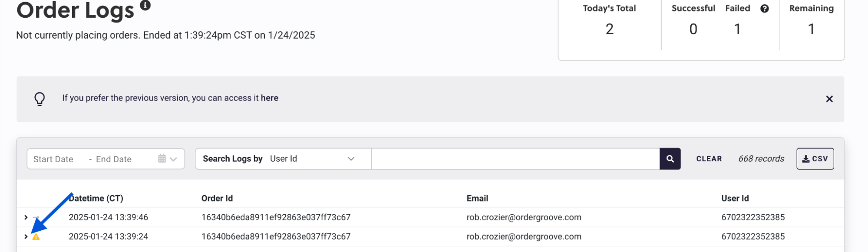Select timestamp 2025-01-24 13:39:46
This screenshot has width=868, height=252.
pos(108,217)
